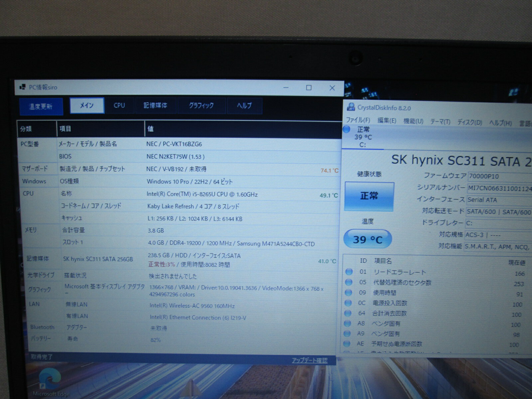The width and height of the screenshot is (532, 399).
Task: Open the 機能(U) menu
Action: click(x=413, y=121)
